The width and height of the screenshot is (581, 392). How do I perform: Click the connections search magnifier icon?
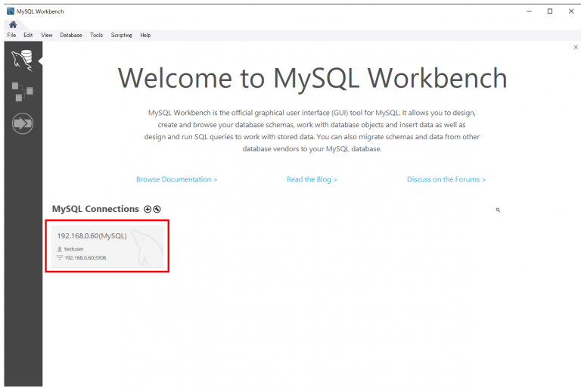click(x=498, y=210)
